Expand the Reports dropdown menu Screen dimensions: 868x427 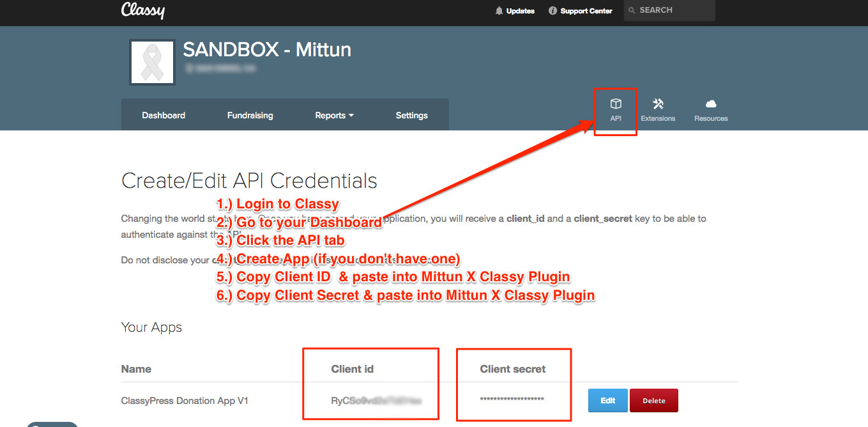[335, 115]
